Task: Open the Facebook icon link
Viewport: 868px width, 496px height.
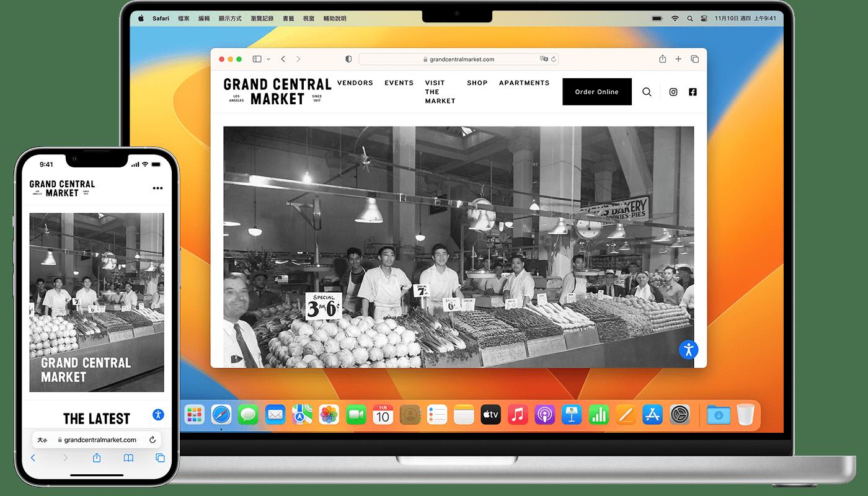Action: 693,92
